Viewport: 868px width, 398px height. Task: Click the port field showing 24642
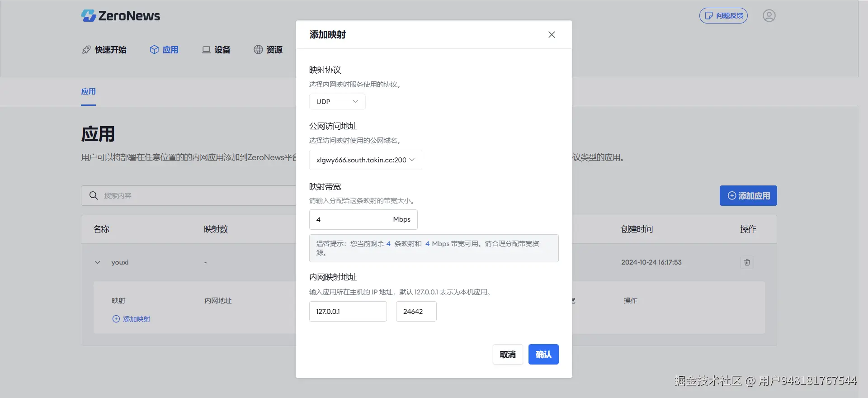coord(416,312)
